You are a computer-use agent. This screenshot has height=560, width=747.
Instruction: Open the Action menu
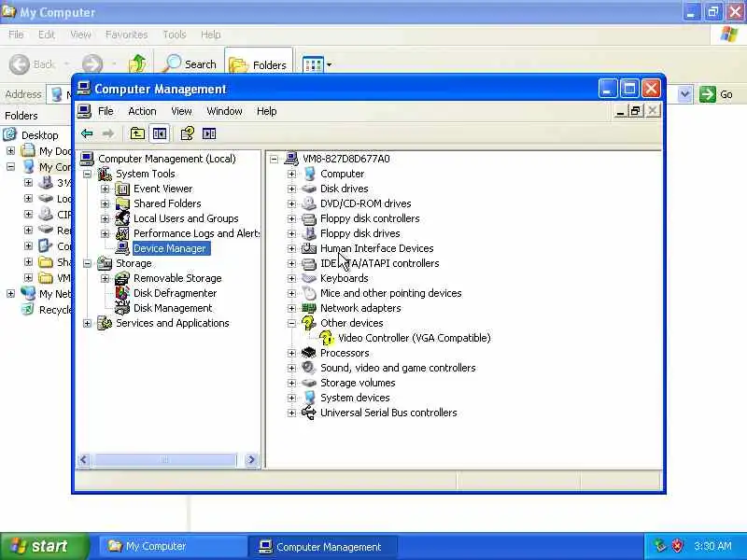coord(142,111)
